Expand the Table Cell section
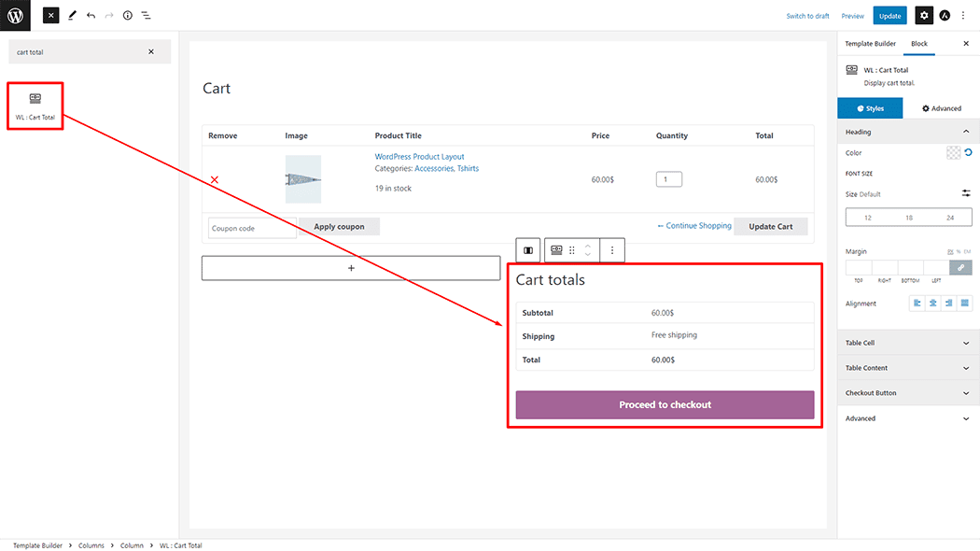This screenshot has height=551, width=980. point(907,344)
